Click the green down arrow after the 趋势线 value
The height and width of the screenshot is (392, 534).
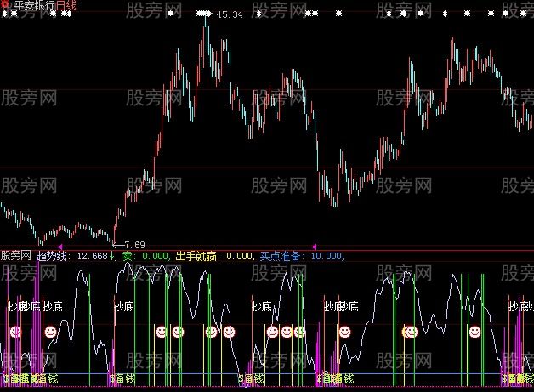click(x=113, y=256)
